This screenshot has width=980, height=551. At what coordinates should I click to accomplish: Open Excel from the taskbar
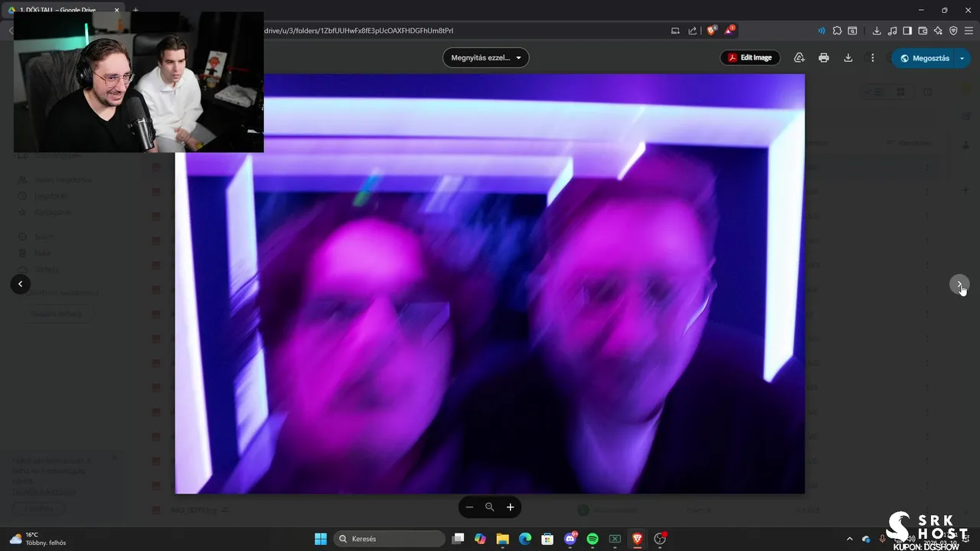click(615, 539)
